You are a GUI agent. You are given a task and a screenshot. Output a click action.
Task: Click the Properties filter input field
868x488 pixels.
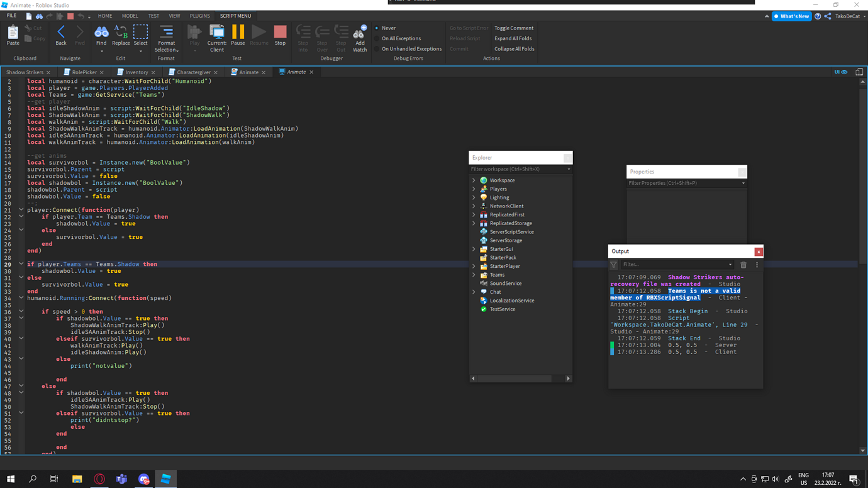pyautogui.click(x=686, y=183)
